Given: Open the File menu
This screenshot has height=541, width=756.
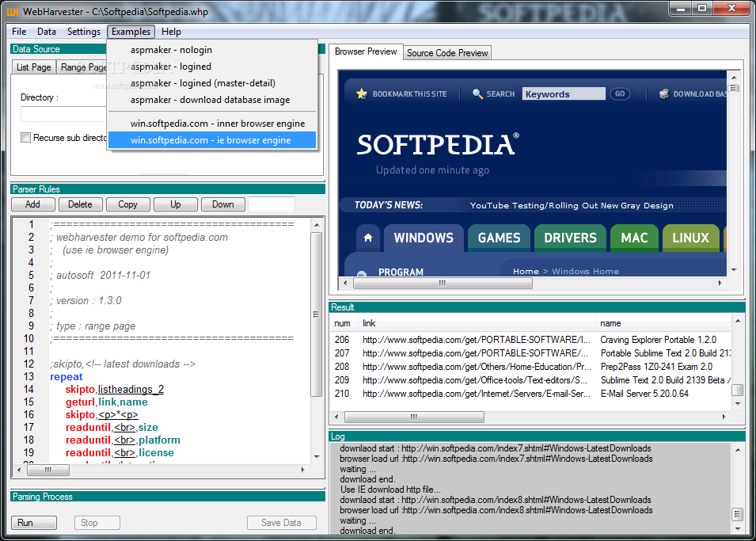Looking at the screenshot, I should pyautogui.click(x=19, y=32).
